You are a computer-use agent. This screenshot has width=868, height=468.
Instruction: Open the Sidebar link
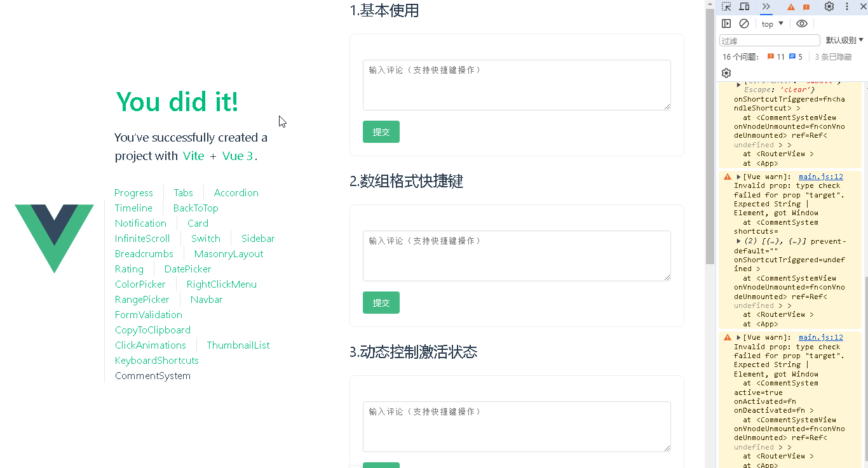point(258,239)
